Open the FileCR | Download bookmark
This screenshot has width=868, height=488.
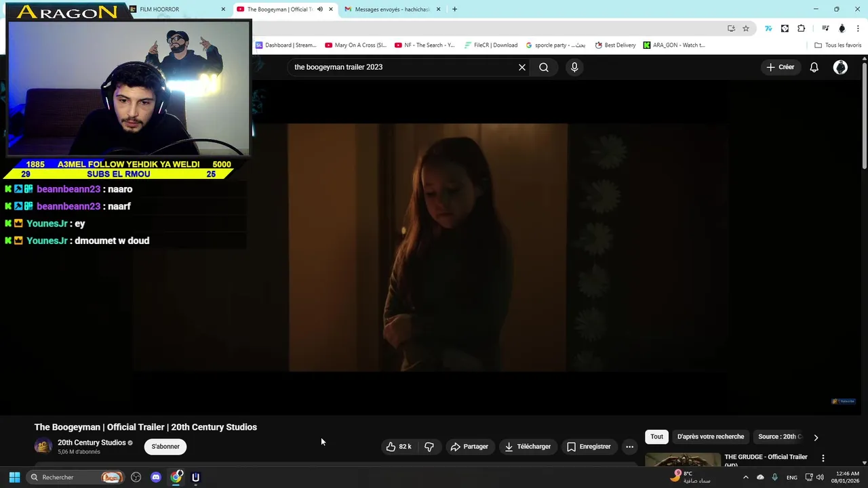click(491, 45)
